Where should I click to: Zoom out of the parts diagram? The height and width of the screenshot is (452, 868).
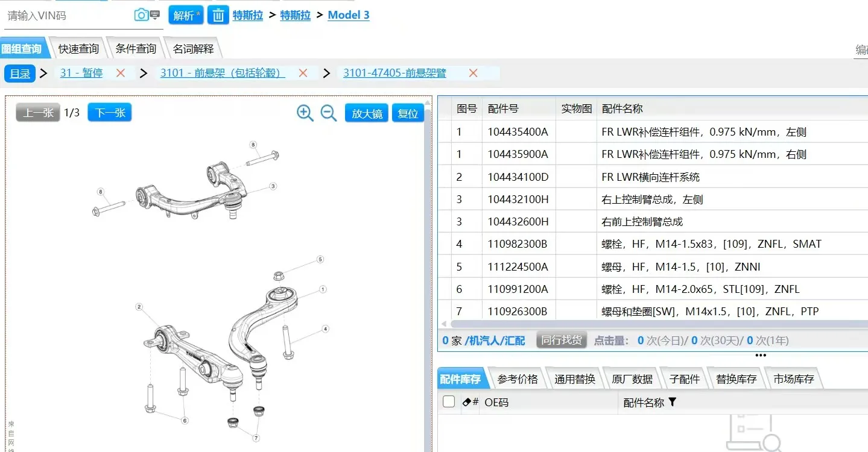pos(329,113)
